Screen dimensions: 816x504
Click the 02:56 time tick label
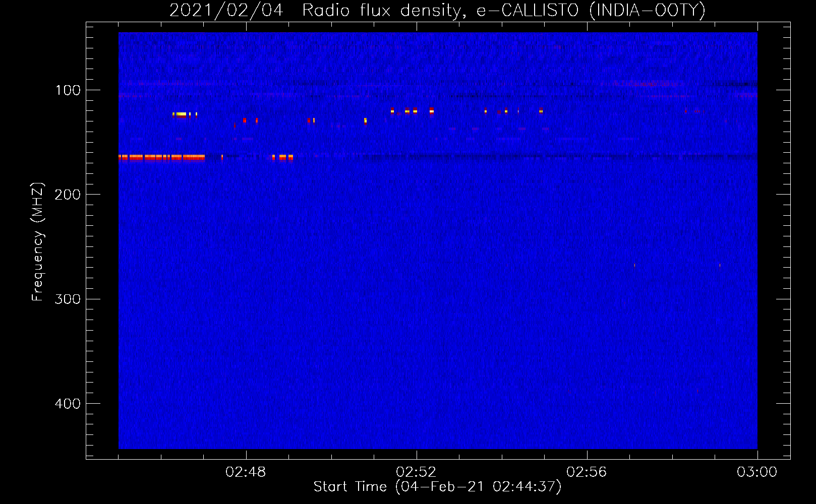(x=587, y=472)
